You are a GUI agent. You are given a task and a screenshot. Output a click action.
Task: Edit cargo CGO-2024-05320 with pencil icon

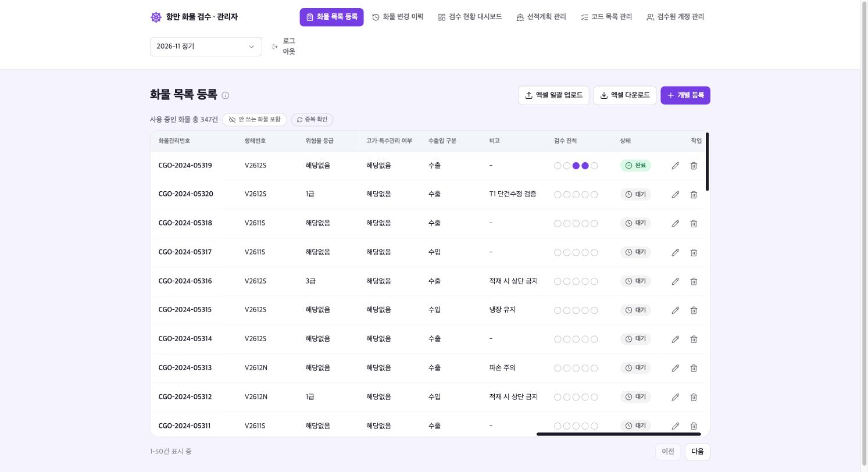676,195
